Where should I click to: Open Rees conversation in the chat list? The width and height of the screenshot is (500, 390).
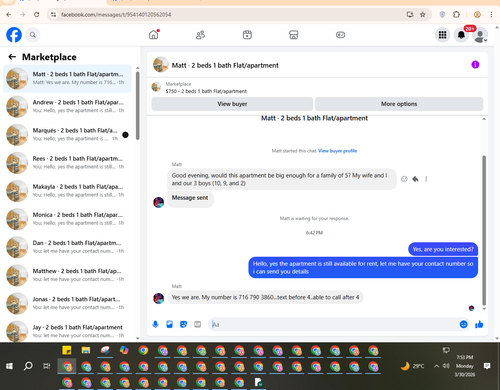67,163
